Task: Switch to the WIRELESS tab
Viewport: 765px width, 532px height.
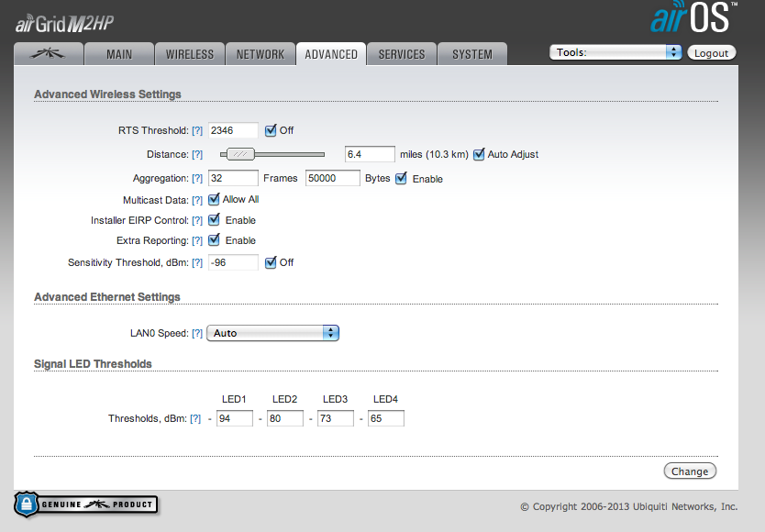Action: pyautogui.click(x=190, y=54)
